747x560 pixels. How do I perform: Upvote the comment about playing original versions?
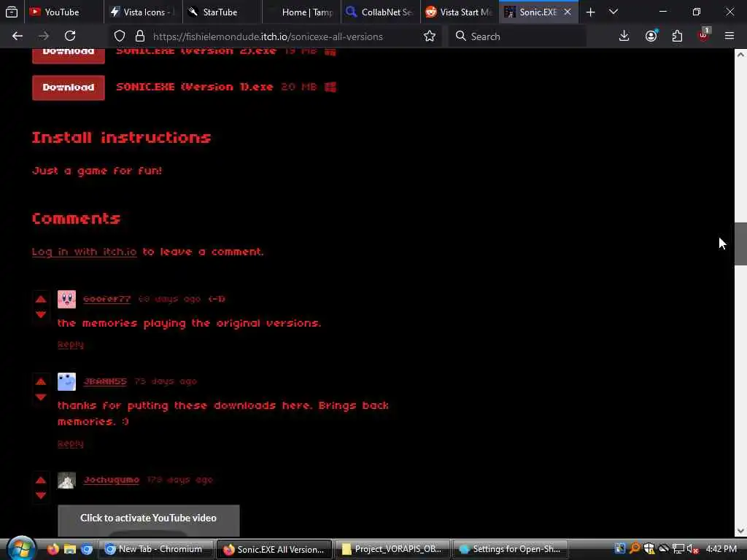pyautogui.click(x=41, y=299)
